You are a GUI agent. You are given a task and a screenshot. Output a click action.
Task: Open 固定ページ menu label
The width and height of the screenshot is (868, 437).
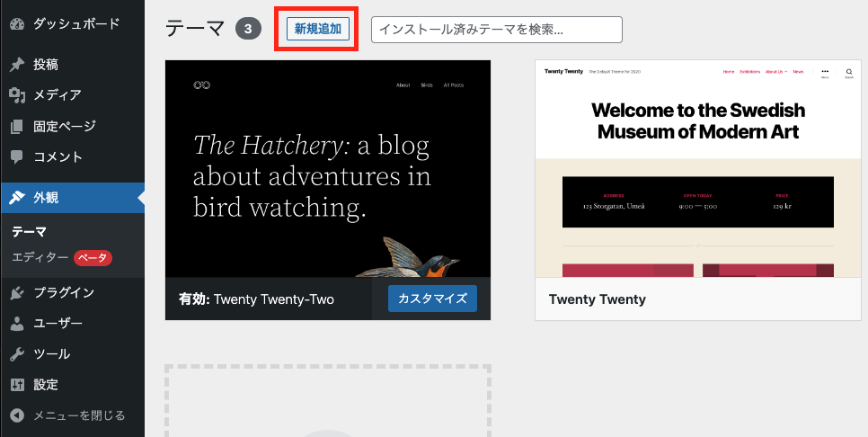[64, 126]
